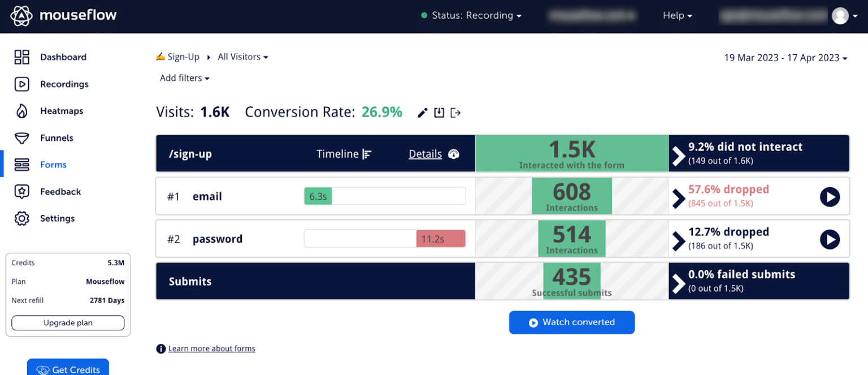Viewport: 868px width, 375px height.
Task: Click the speedometer icon next to Details
Action: [x=454, y=153]
